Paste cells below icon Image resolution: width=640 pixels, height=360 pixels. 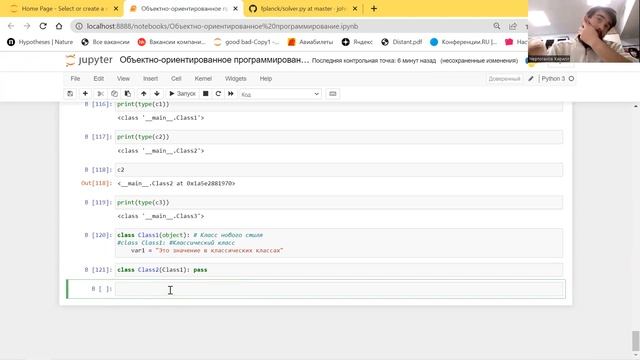[128, 94]
